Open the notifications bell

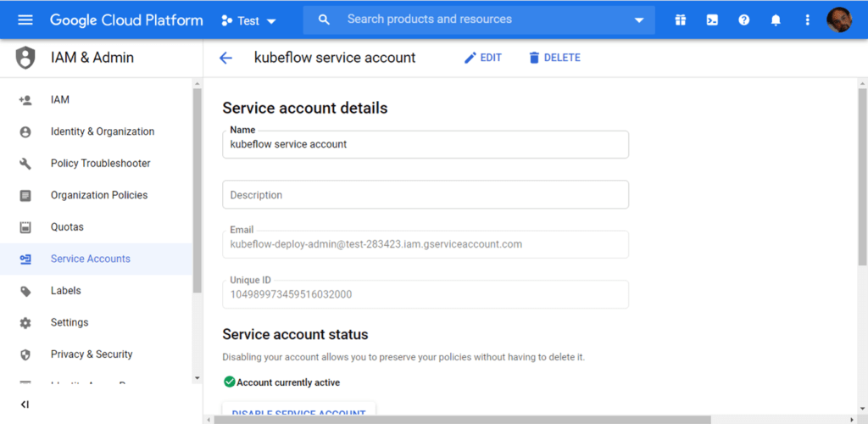tap(776, 20)
